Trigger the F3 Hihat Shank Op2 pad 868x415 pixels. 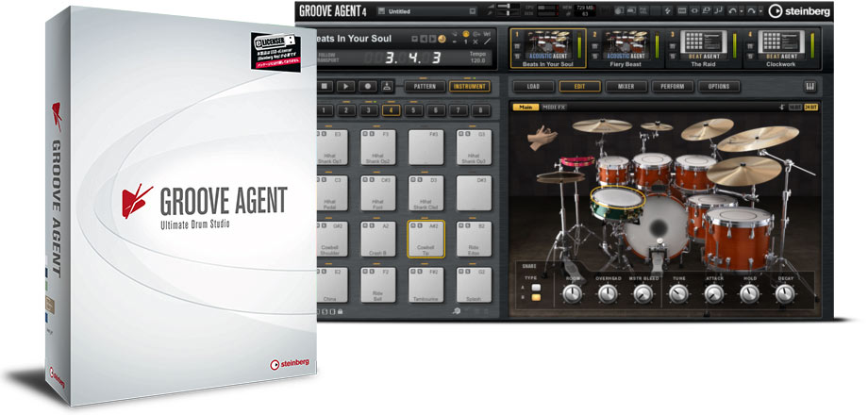(x=378, y=147)
